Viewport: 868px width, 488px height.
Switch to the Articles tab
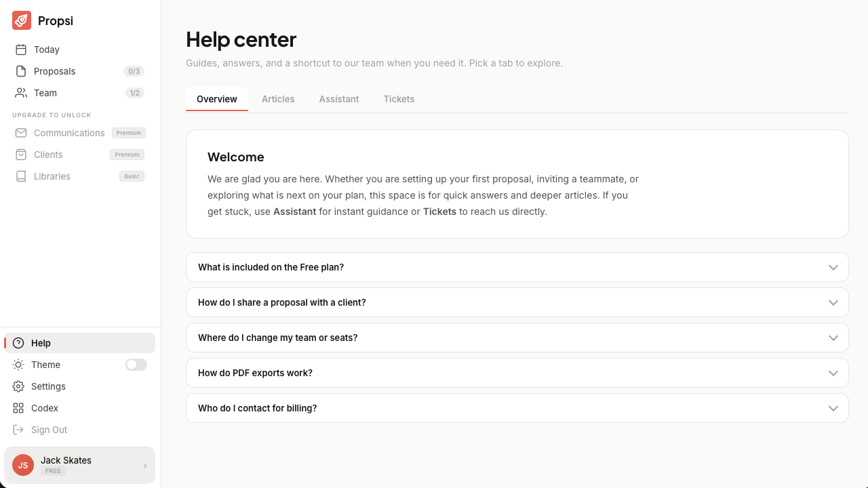coord(278,99)
